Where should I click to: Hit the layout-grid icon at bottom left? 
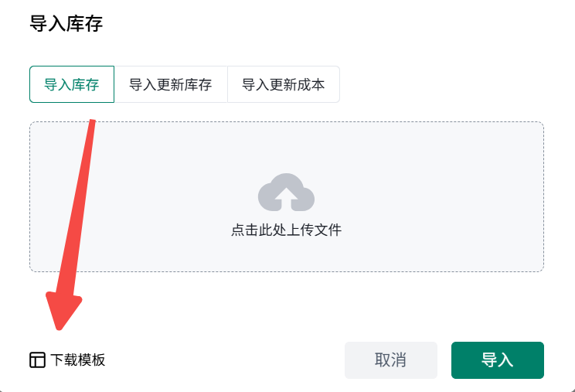(x=37, y=360)
